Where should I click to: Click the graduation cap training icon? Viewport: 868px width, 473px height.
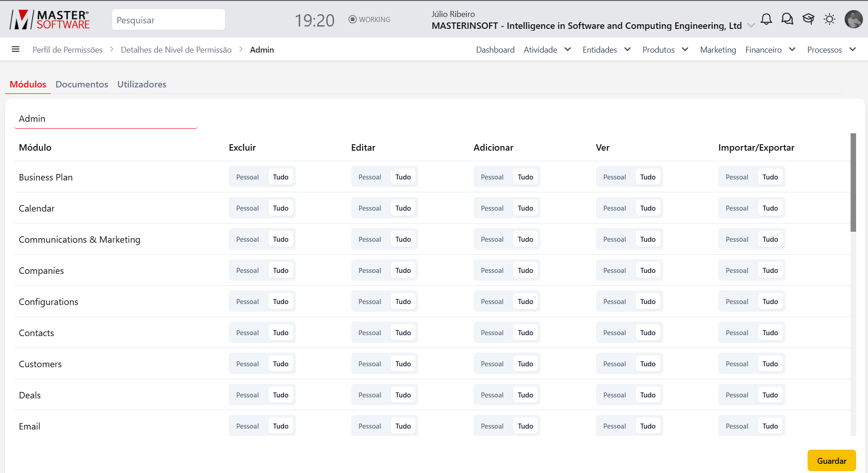pos(808,19)
